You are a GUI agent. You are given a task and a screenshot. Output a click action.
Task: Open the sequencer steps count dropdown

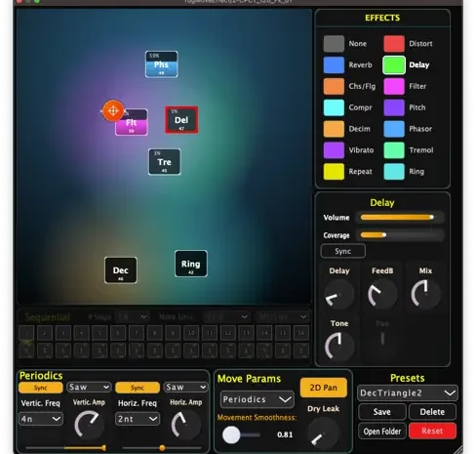point(132,316)
